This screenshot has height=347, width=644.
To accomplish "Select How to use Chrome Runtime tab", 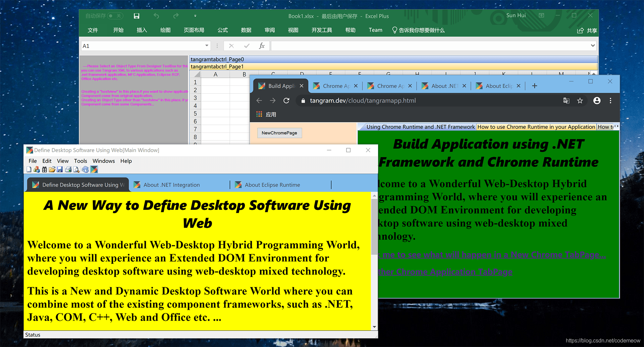I will [x=536, y=127].
